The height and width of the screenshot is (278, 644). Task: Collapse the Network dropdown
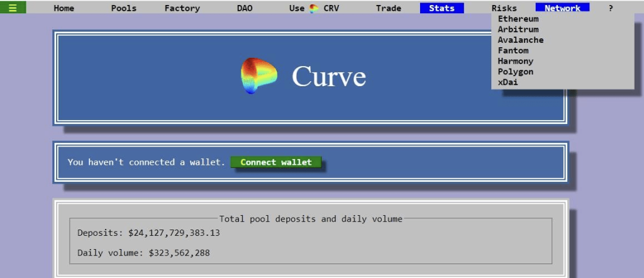click(x=562, y=8)
